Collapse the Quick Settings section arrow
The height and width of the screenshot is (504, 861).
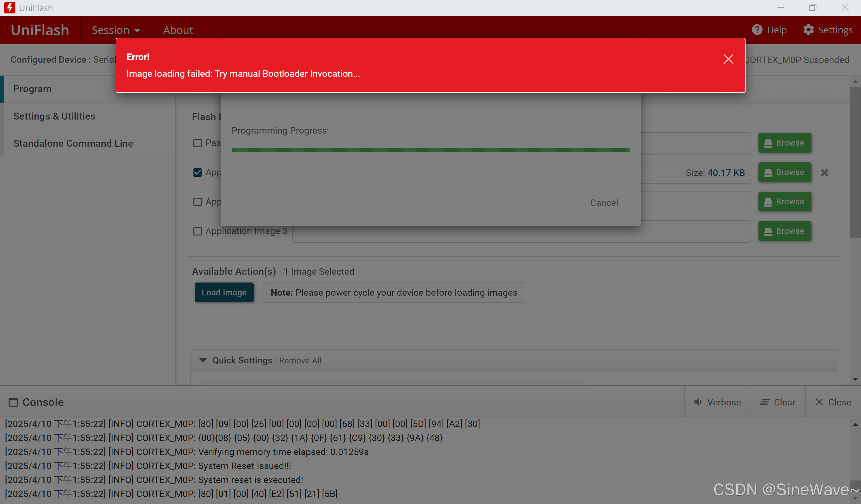203,360
